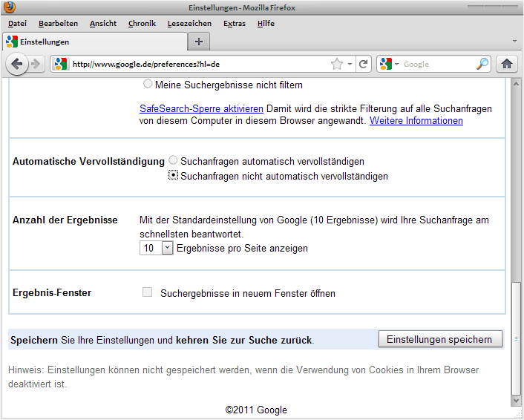The height and width of the screenshot is (420, 524).
Task: Open the Extras menu
Action: [235, 24]
